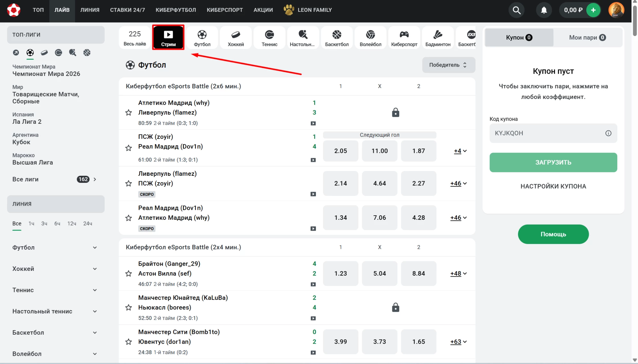Open НАСТРОЙКИ КУПОНА
Screen dimensions: 638x364
[553, 186]
